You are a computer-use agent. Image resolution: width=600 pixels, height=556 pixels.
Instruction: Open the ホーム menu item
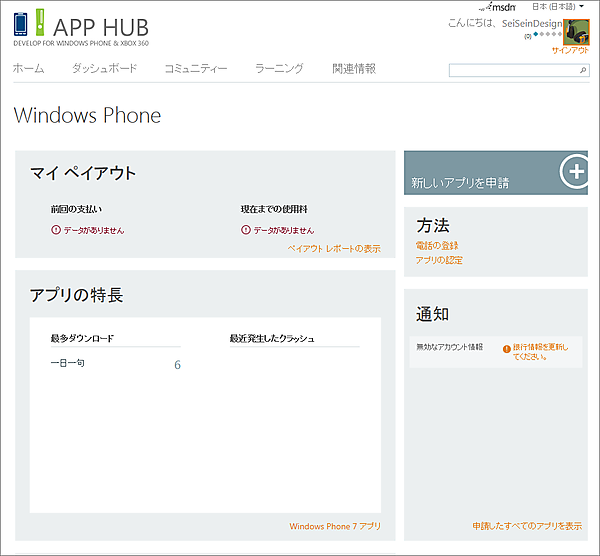pos(28,69)
